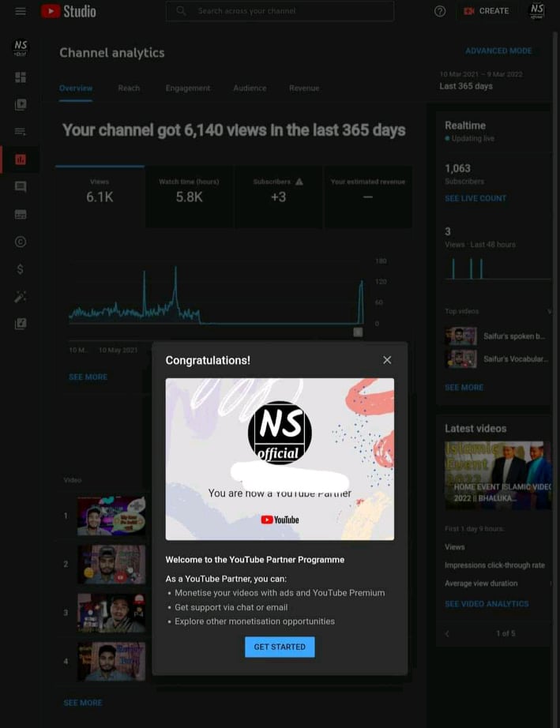Open the Last 365 days date range
This screenshot has width=560, height=728.
481,81
